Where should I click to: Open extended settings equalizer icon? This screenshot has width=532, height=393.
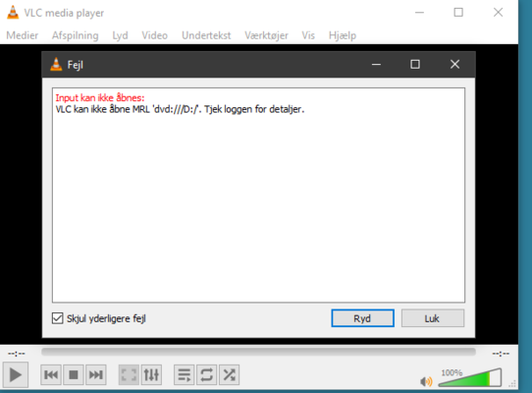pos(151,374)
